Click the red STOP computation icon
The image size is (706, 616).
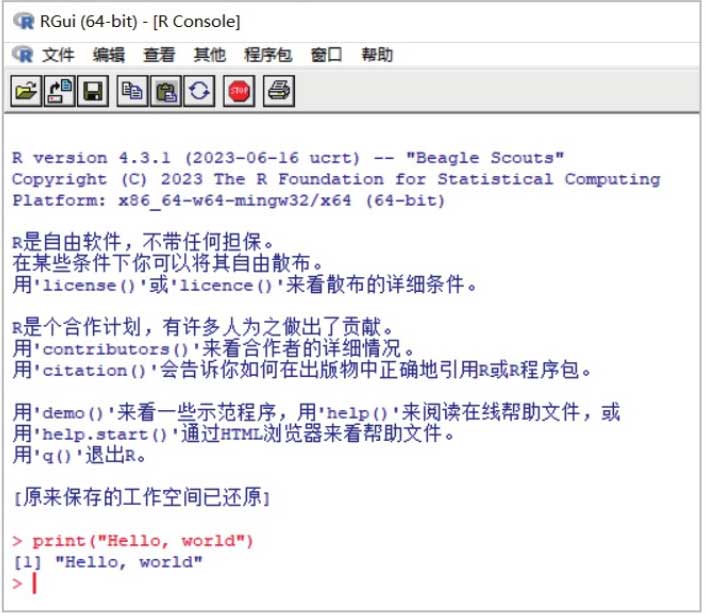pyautogui.click(x=239, y=91)
